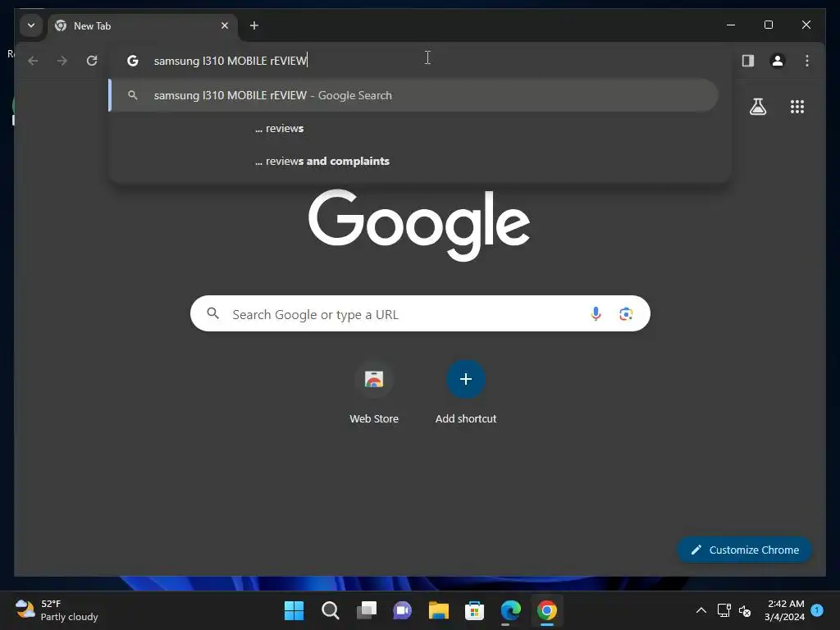Click the muted volume tray icon

pyautogui.click(x=745, y=610)
